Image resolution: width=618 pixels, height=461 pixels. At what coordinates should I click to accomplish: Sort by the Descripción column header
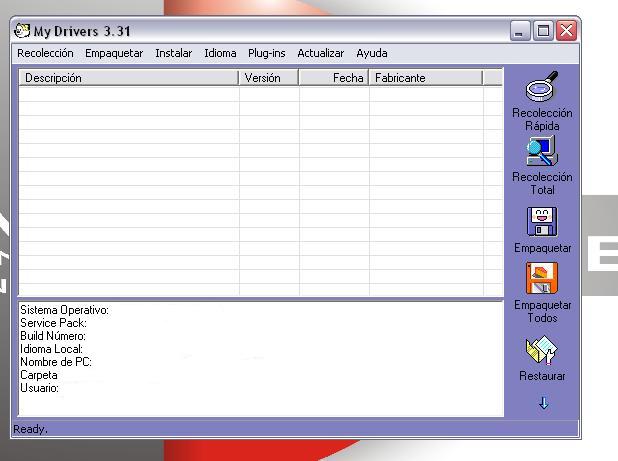pyautogui.click(x=128, y=78)
